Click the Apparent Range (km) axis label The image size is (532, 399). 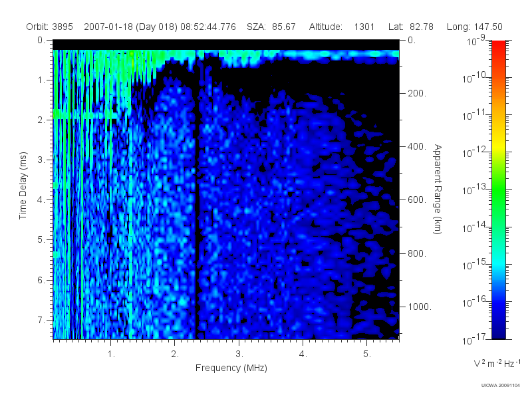438,189
